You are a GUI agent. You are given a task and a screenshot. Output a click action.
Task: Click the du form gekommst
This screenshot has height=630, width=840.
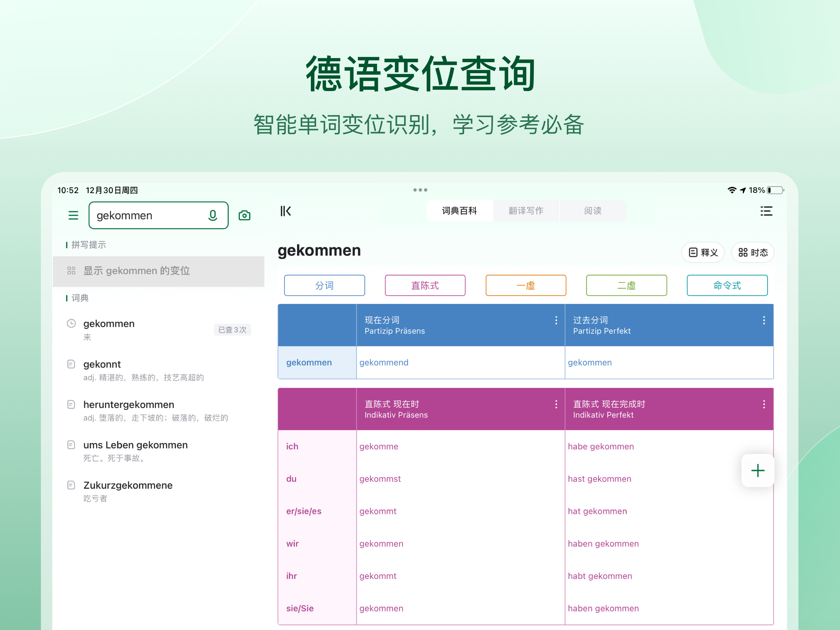pyautogui.click(x=380, y=479)
